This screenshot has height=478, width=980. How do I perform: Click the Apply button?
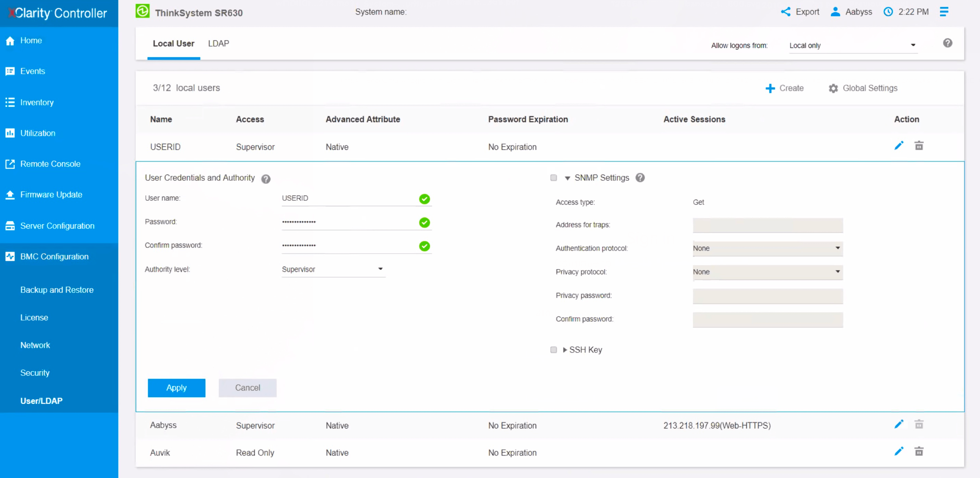(x=176, y=388)
